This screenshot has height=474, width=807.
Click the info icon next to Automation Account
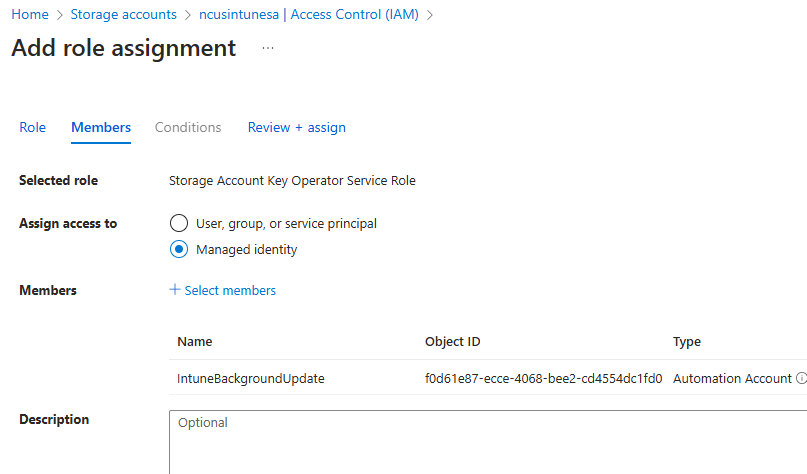(x=801, y=379)
